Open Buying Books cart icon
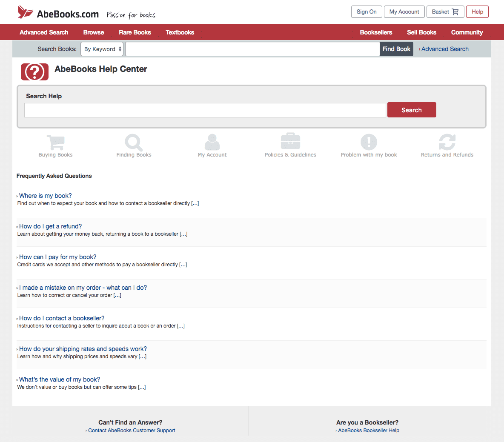 pyautogui.click(x=56, y=143)
